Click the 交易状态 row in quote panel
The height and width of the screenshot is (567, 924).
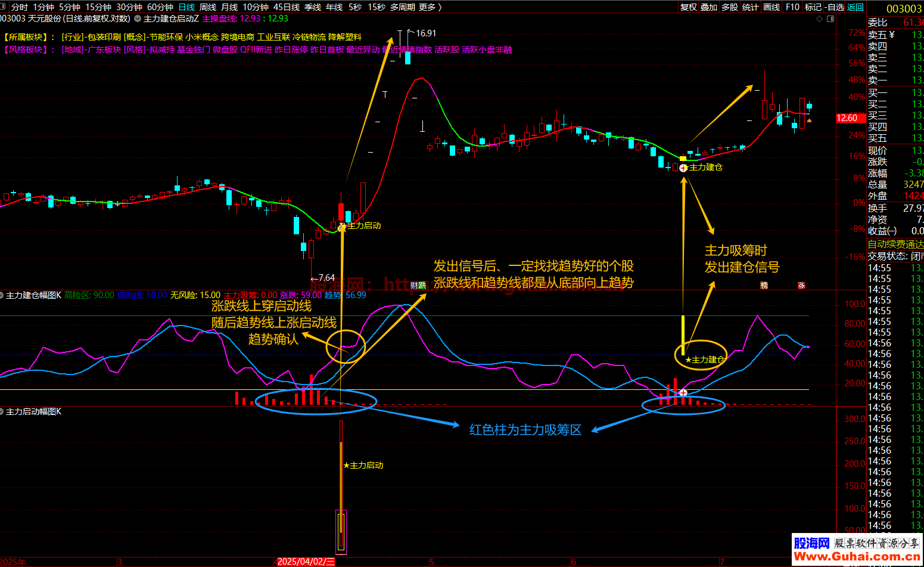click(895, 256)
